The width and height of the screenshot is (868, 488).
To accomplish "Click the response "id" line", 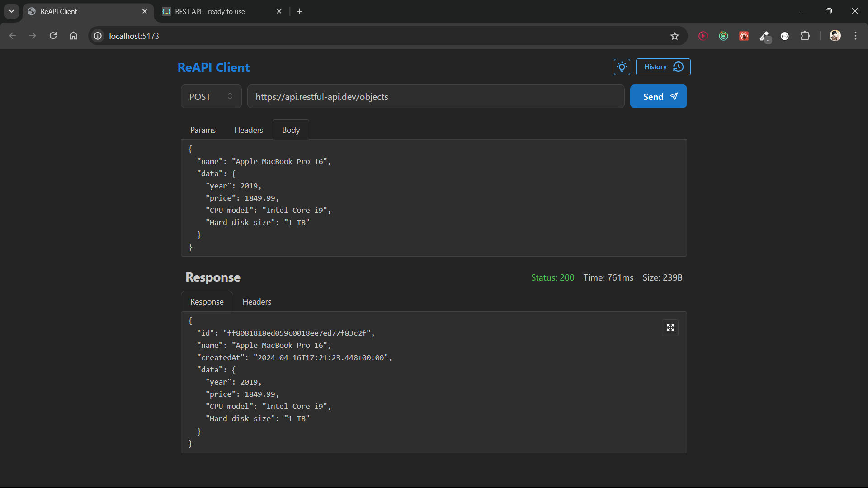I will click(286, 333).
